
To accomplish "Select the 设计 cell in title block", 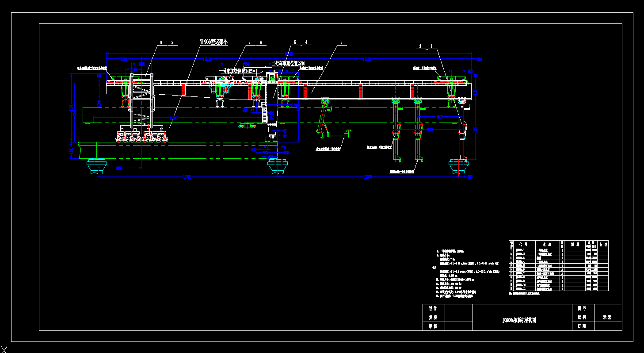I will click(x=433, y=308).
